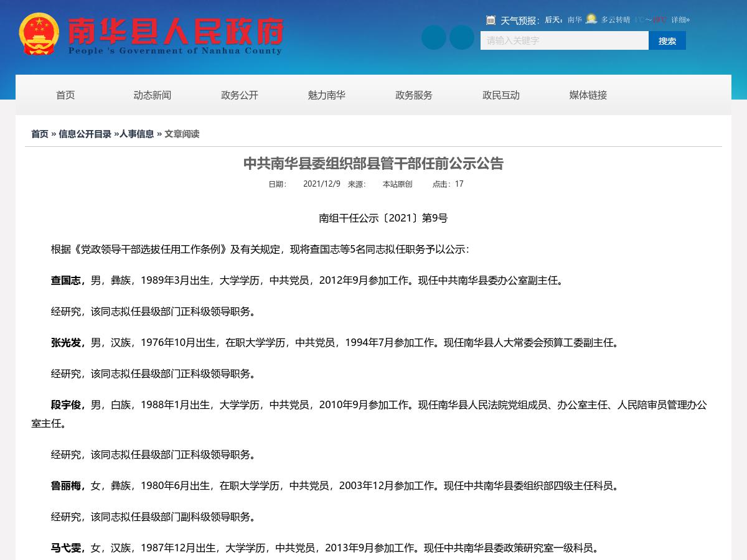This screenshot has height=560, width=747.
Task: Click the 搜索 search button
Action: (667, 40)
